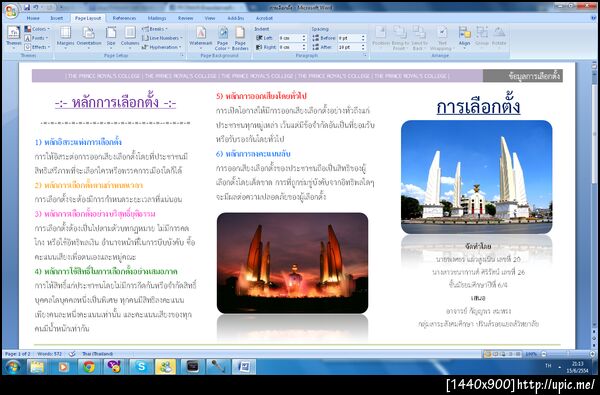Viewport: 600px width, 395px height.
Task: Click the Undo arrow icon
Action: click(36, 7)
